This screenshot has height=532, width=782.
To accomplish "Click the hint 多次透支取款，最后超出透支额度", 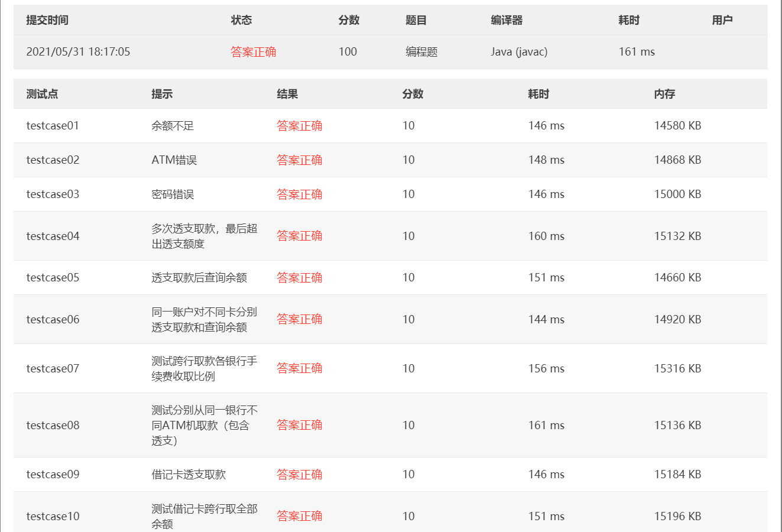I will coord(205,236).
